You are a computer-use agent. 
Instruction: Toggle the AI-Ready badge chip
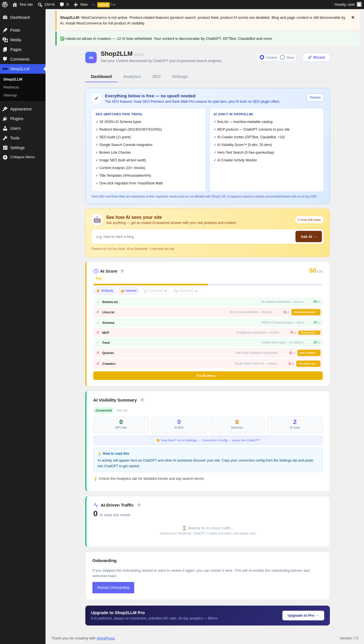point(104,291)
